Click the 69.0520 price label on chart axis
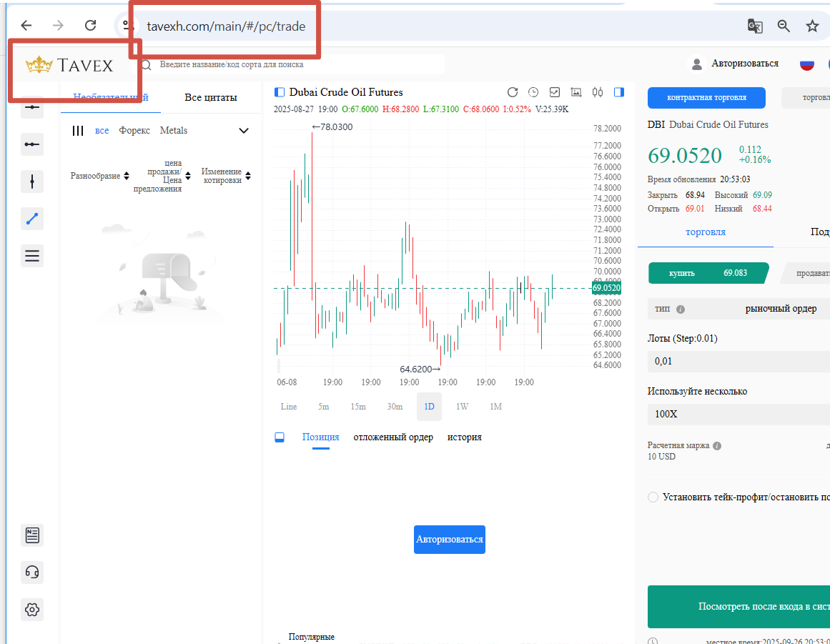Image resolution: width=830 pixels, height=644 pixels. (x=606, y=288)
